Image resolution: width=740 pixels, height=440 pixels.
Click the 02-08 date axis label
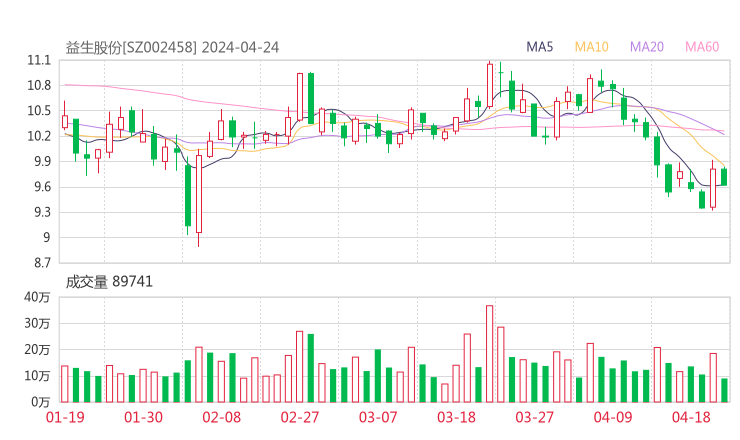click(222, 417)
